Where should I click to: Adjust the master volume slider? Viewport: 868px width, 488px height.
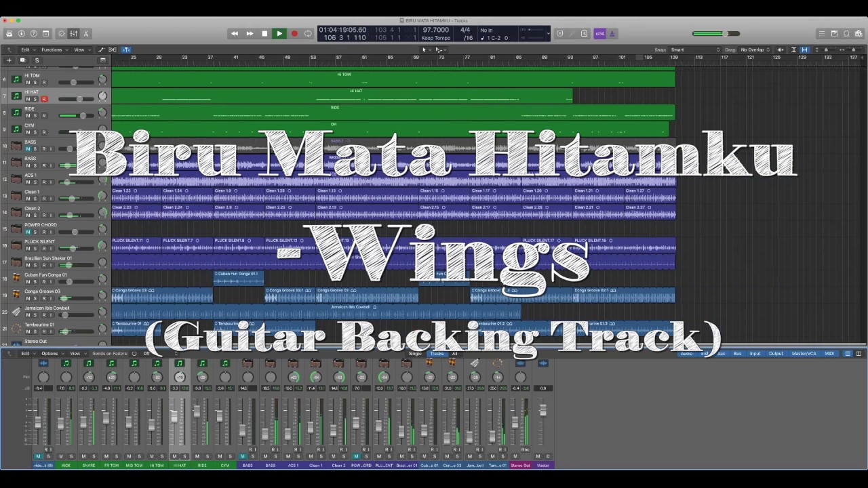pyautogui.click(x=715, y=33)
